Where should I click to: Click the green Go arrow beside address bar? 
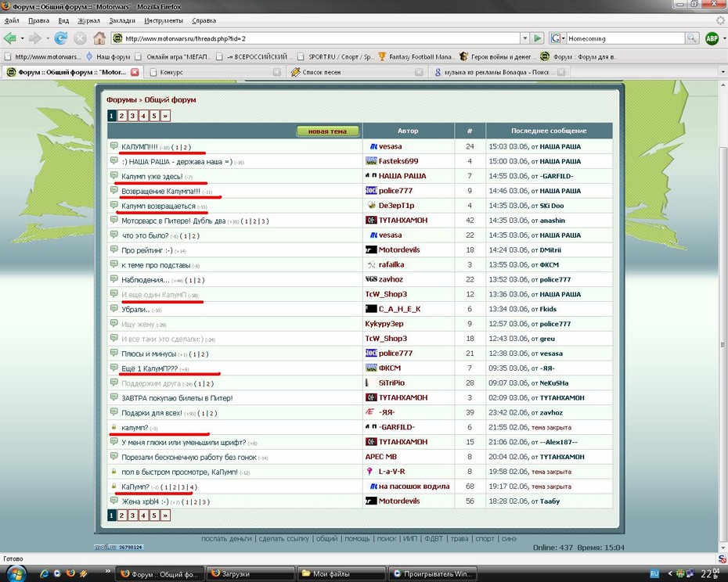pyautogui.click(x=537, y=38)
